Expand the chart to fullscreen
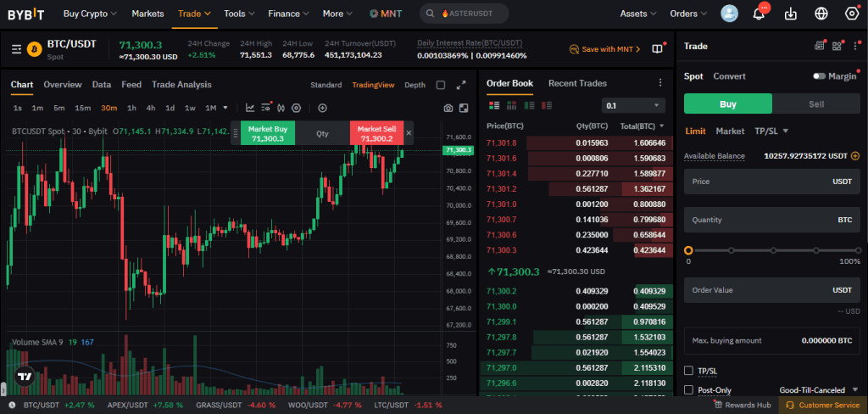868x414 pixels. (460, 85)
